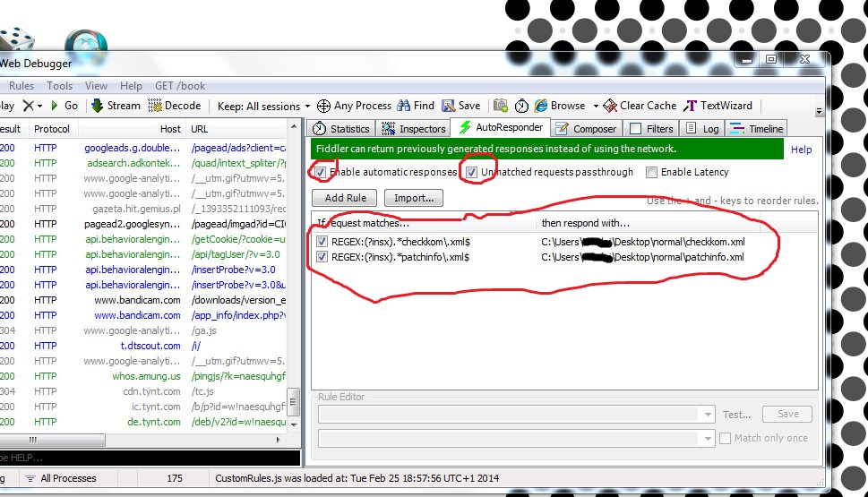Screen dimensions: 868x497
Task: Switch to the Composer tab
Action: 586,128
